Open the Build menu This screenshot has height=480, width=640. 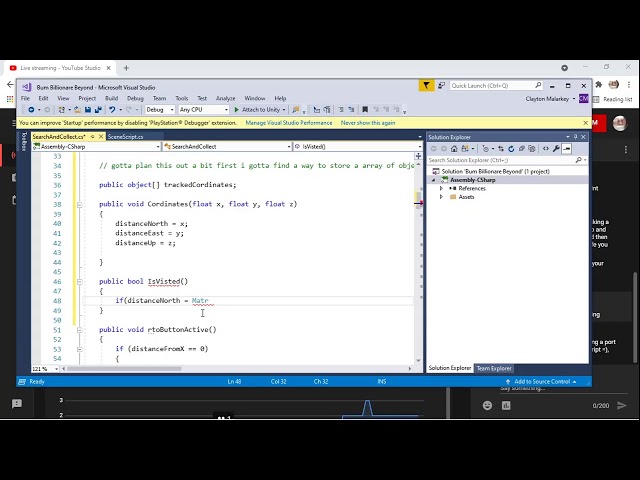pos(111,98)
